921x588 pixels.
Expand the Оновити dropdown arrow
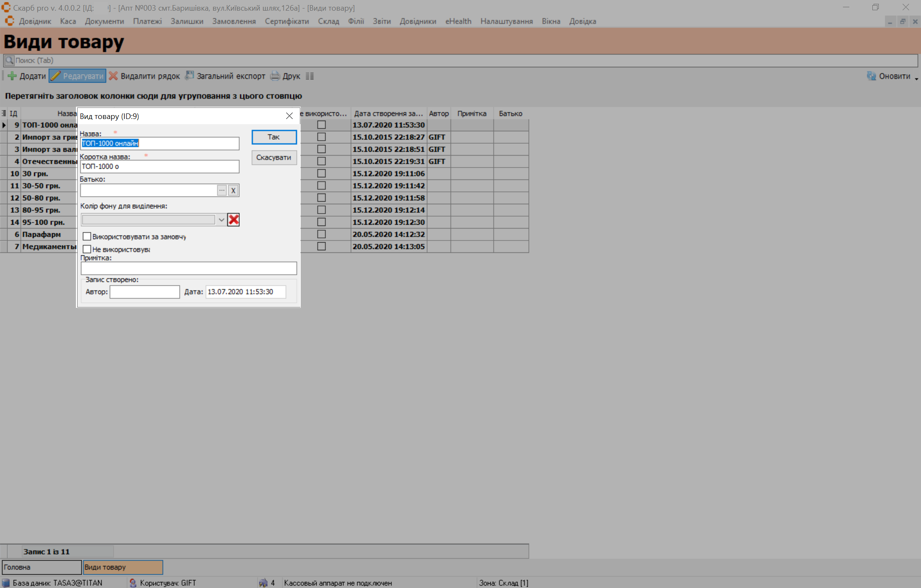(x=916, y=78)
